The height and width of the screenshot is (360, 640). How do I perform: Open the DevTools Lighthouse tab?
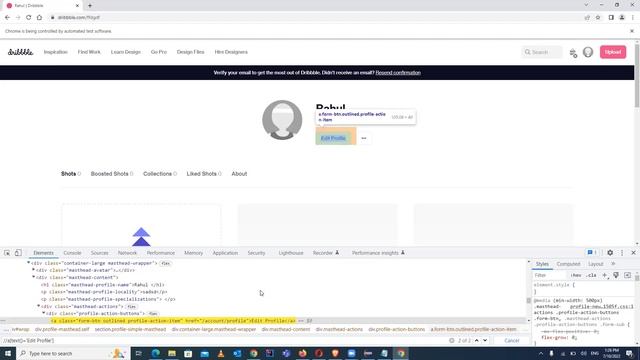(x=291, y=253)
